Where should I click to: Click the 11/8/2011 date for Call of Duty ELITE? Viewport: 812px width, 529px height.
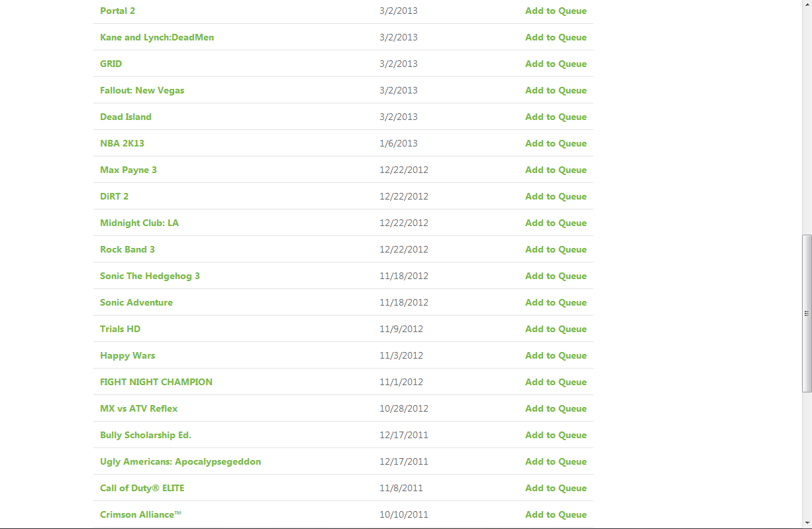[x=401, y=488]
